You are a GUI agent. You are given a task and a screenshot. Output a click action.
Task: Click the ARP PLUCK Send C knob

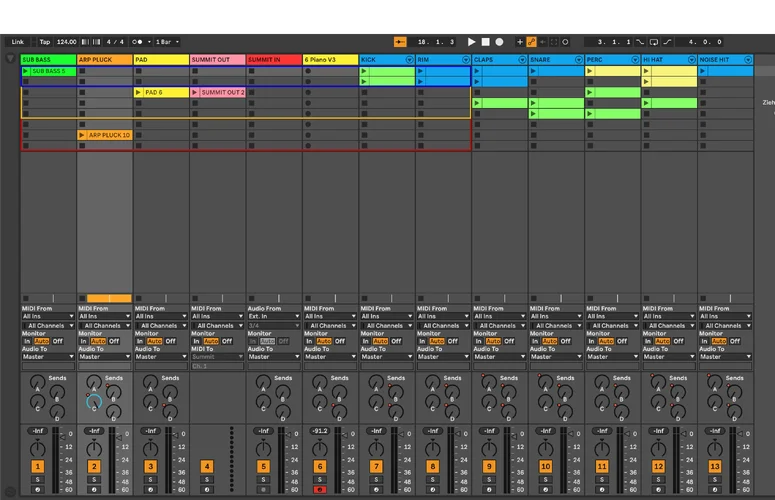tap(94, 402)
